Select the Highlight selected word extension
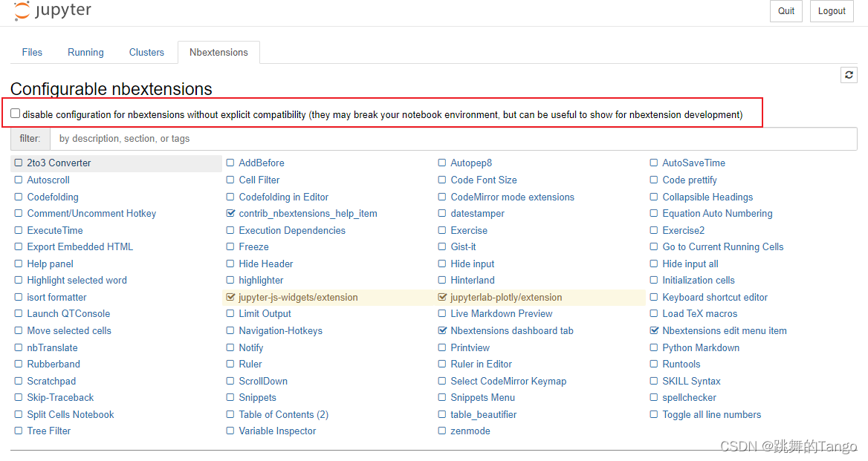This screenshot has width=868, height=461. click(77, 281)
